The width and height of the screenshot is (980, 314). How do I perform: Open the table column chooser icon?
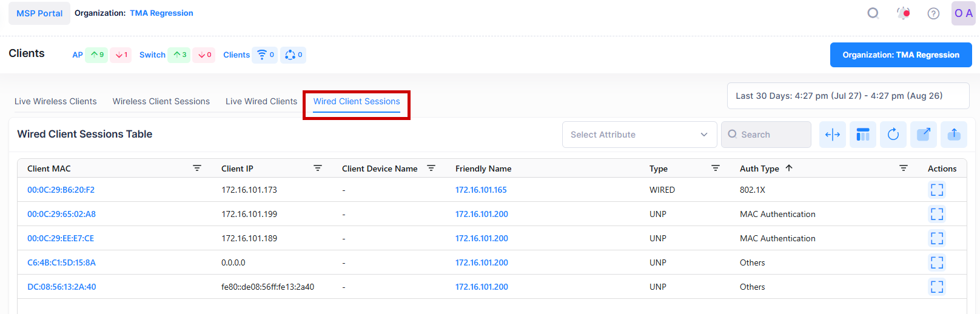coord(862,135)
